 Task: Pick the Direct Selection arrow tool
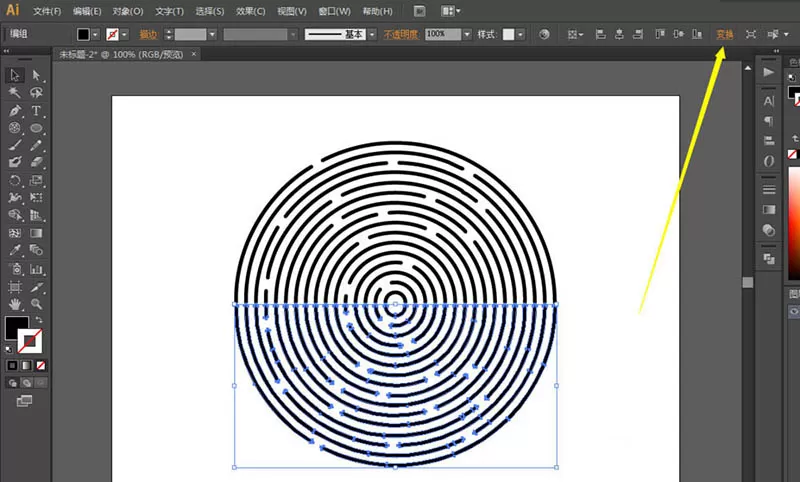click(36, 75)
